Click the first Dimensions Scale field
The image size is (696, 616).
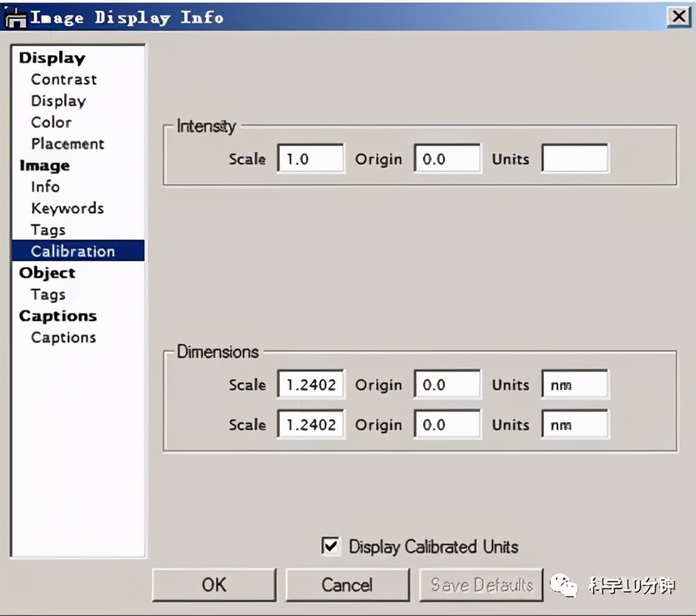coord(310,385)
